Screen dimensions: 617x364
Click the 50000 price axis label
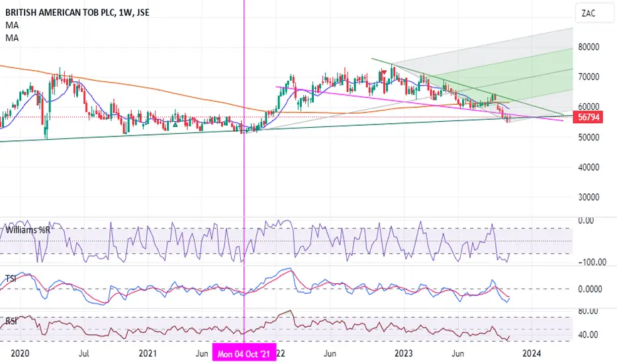coord(589,138)
